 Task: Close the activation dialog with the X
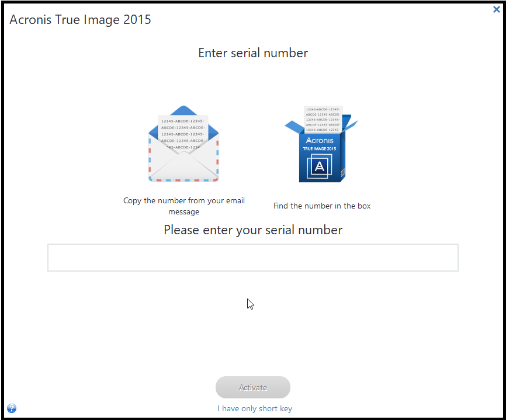496,9
